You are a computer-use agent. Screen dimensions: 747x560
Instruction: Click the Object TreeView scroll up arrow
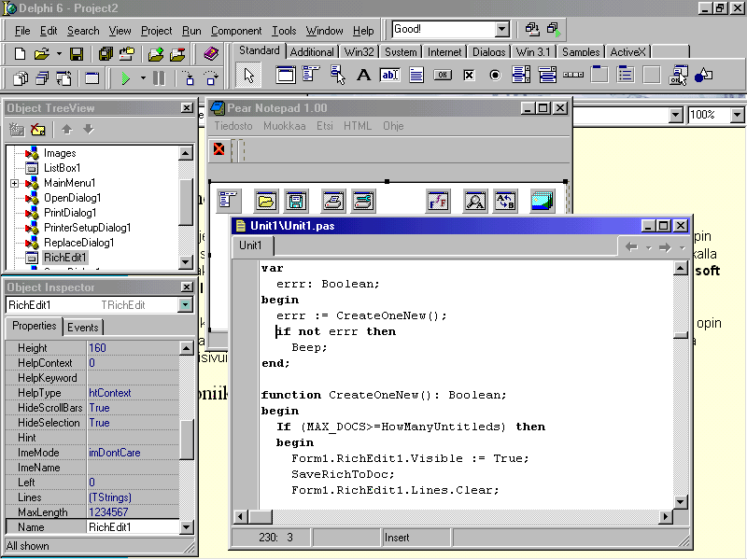[186, 153]
